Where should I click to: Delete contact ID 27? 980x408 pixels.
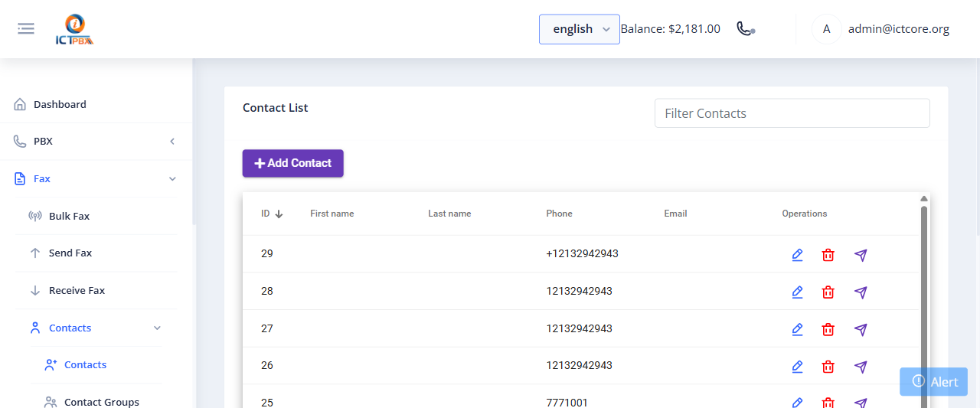(828, 329)
